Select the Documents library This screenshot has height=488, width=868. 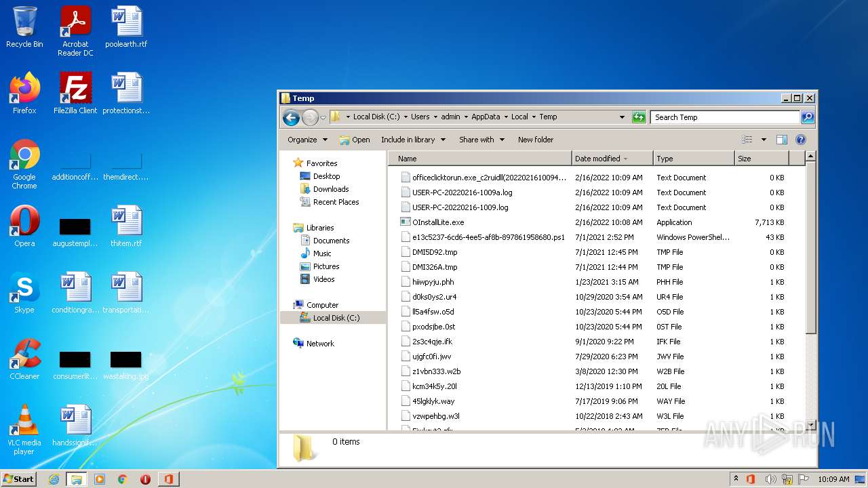point(325,241)
